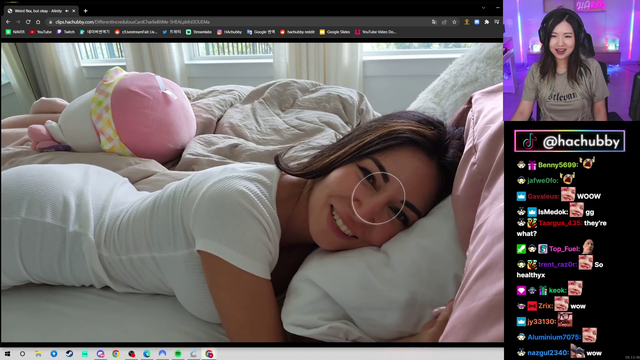Click chat username Top_Fuel
This screenshot has width=640, height=360.
pos(564,249)
